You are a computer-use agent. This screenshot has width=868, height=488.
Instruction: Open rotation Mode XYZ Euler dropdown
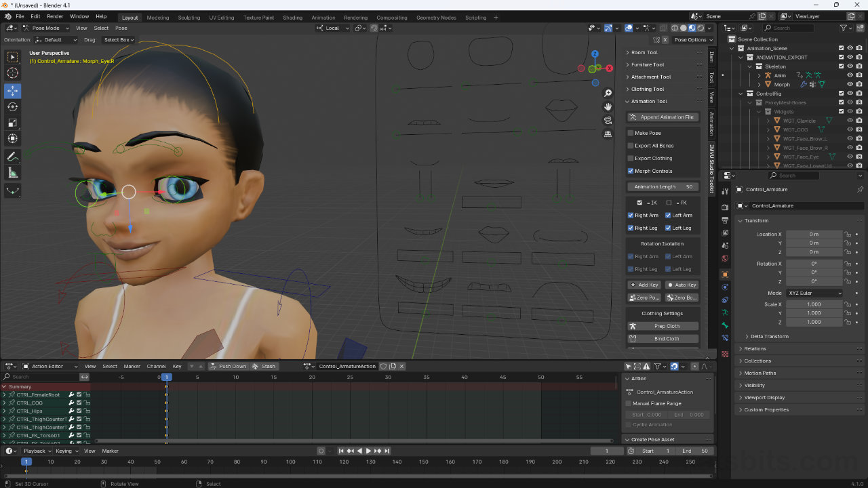pyautogui.click(x=814, y=293)
